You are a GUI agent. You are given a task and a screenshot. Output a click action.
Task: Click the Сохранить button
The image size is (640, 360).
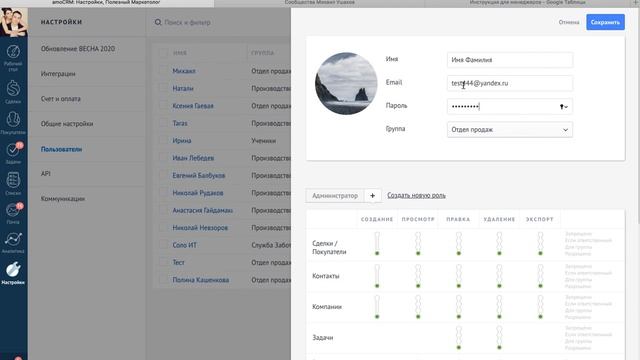coord(605,22)
